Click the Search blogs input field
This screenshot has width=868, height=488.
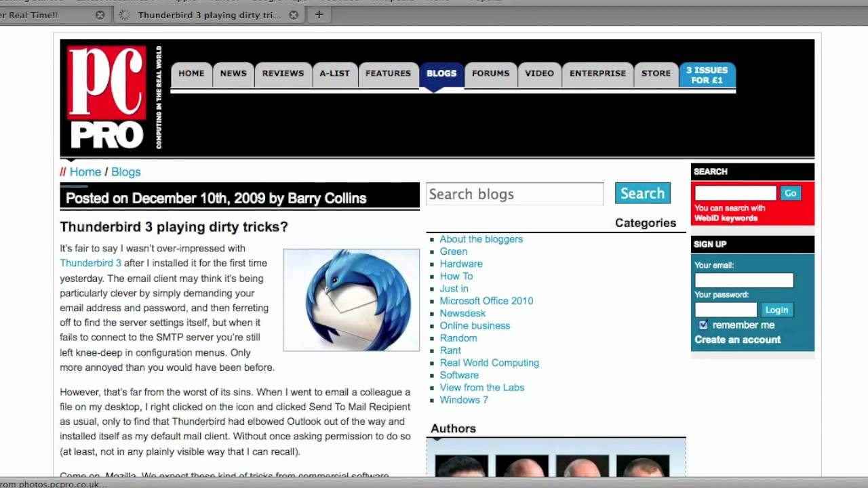pyautogui.click(x=515, y=194)
